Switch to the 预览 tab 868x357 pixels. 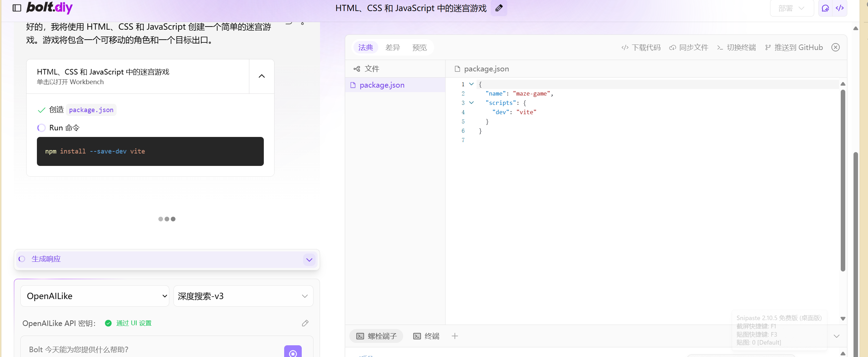[x=419, y=47]
